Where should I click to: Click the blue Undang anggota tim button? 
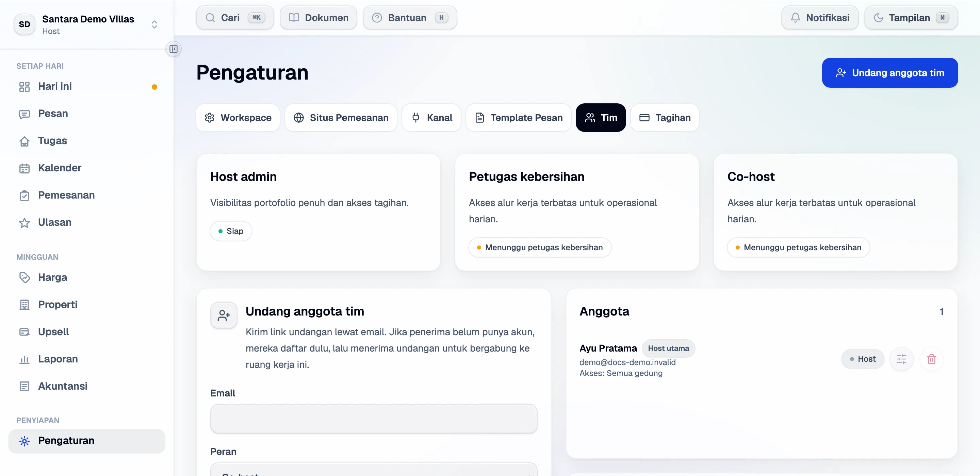890,73
